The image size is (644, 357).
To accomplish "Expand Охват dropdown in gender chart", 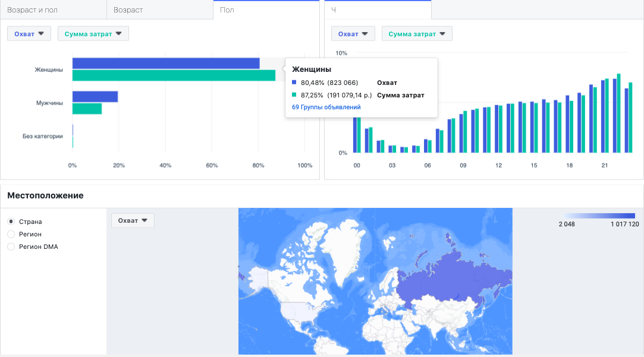I will 29,34.
